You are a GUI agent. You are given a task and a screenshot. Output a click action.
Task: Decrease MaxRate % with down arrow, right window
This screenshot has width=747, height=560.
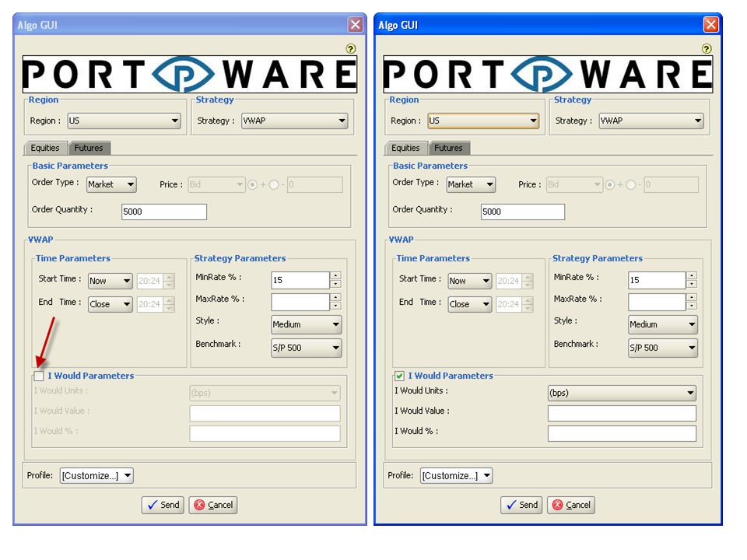pyautogui.click(x=692, y=306)
